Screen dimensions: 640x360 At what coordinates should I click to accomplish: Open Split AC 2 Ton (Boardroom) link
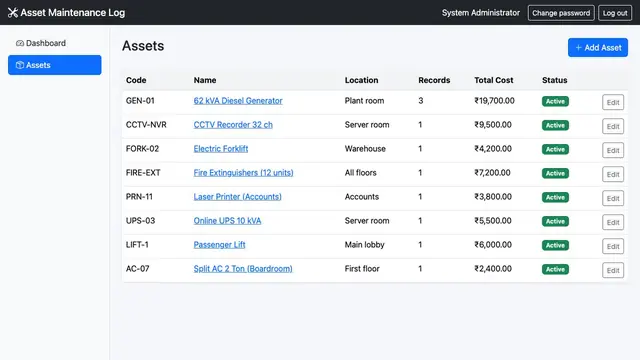coord(243,269)
